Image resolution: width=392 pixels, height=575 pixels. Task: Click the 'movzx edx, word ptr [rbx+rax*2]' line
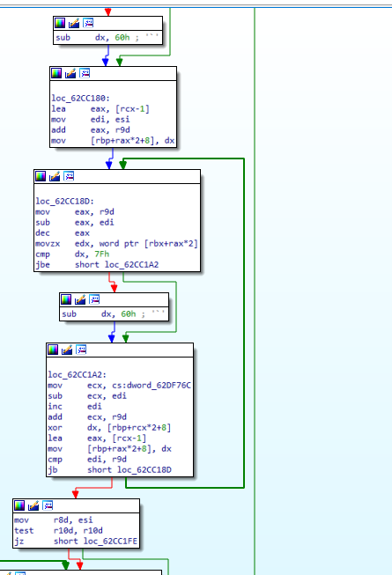click(x=116, y=244)
